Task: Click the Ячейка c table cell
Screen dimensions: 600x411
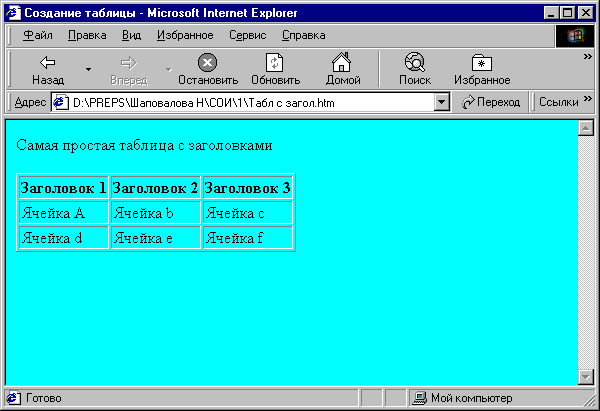Action: [x=248, y=212]
